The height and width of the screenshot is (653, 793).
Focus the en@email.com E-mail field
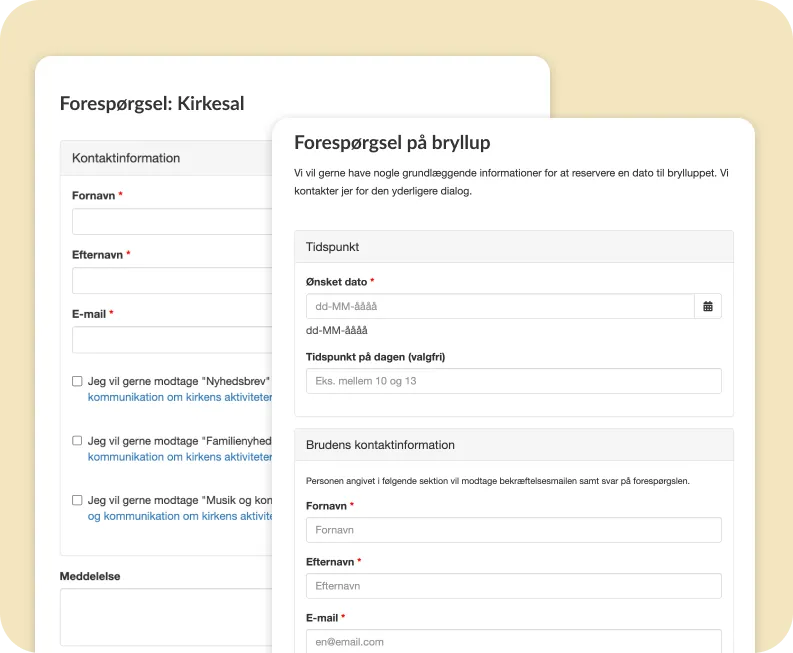click(x=513, y=641)
